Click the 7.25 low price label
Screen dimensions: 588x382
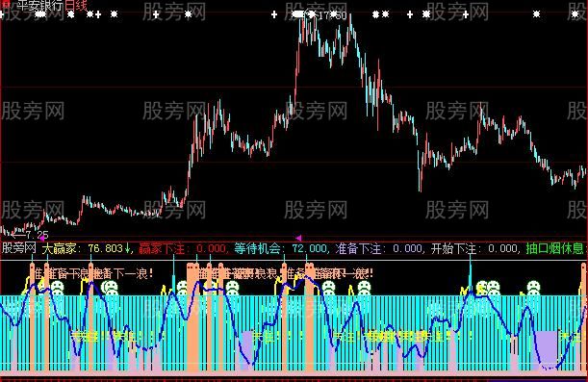pos(37,236)
